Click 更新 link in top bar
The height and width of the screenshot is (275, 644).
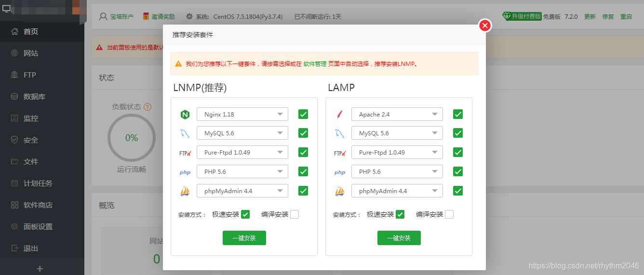pos(590,16)
